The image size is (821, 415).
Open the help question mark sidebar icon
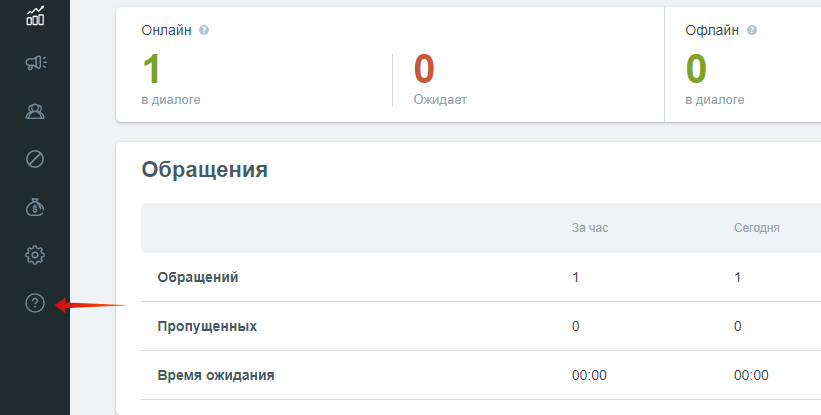click(35, 303)
